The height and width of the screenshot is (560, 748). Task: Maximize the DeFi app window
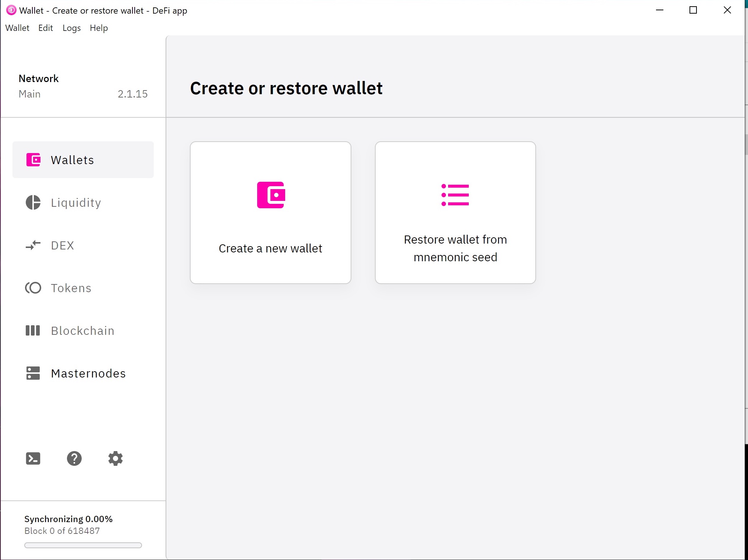point(693,10)
